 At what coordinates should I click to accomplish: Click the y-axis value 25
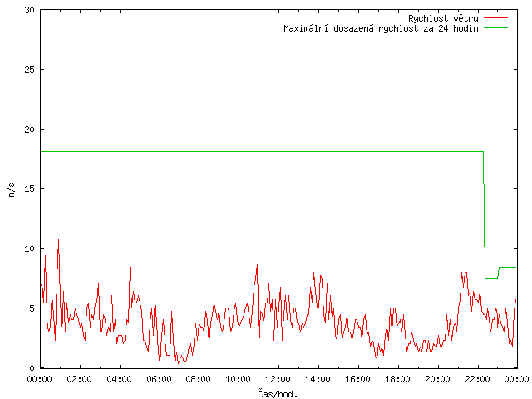click(30, 70)
